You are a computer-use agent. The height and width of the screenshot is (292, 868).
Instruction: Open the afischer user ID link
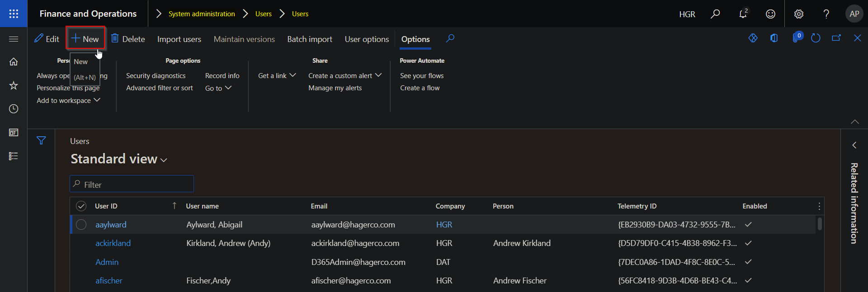pyautogui.click(x=108, y=281)
